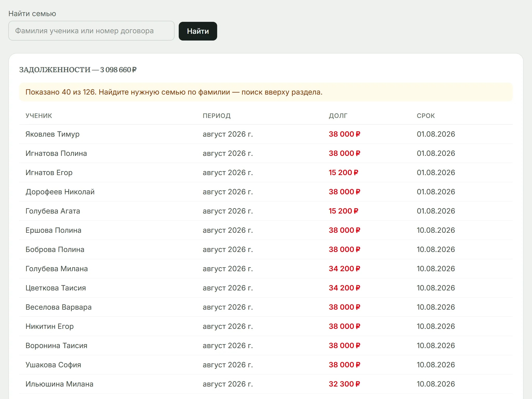
Task: Click the family search input field
Action: click(x=91, y=31)
